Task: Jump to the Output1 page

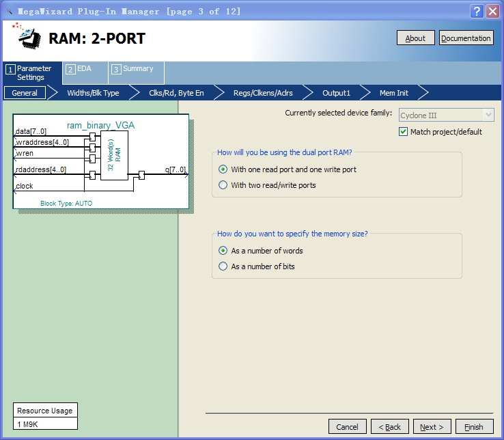Action: click(x=336, y=93)
